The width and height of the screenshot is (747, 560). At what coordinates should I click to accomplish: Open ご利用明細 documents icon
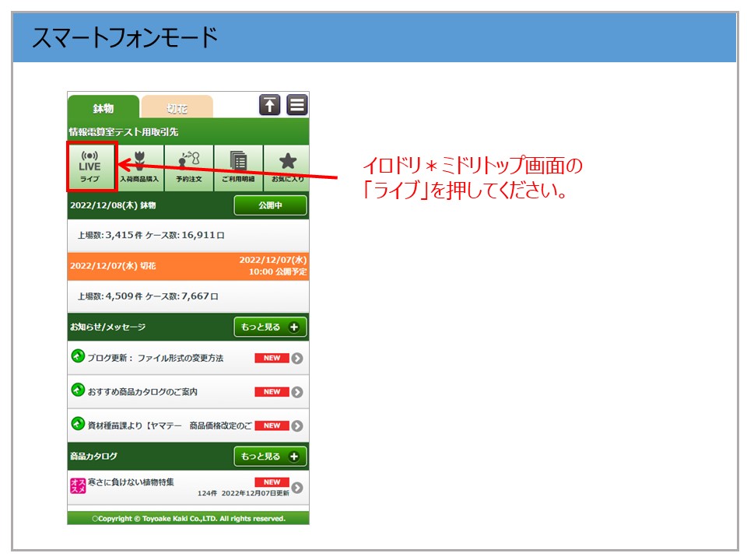(238, 167)
